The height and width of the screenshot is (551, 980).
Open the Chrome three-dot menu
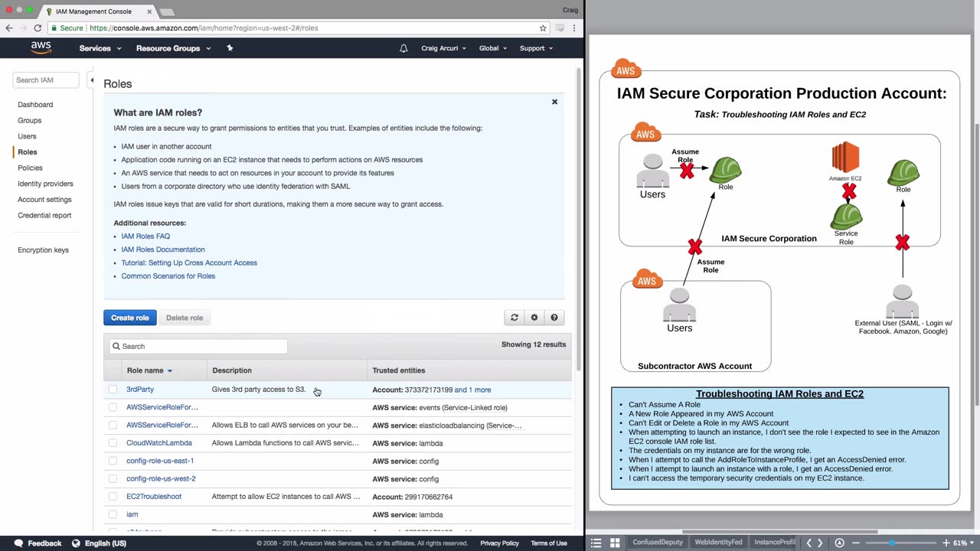(574, 28)
